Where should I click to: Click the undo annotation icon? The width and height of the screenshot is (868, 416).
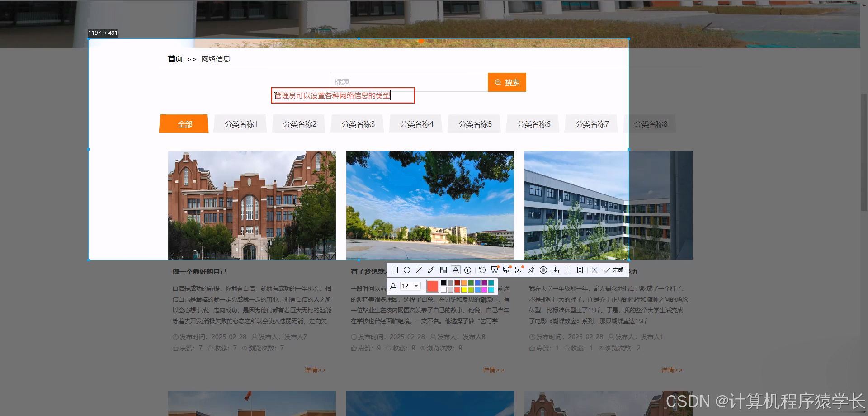pyautogui.click(x=482, y=270)
